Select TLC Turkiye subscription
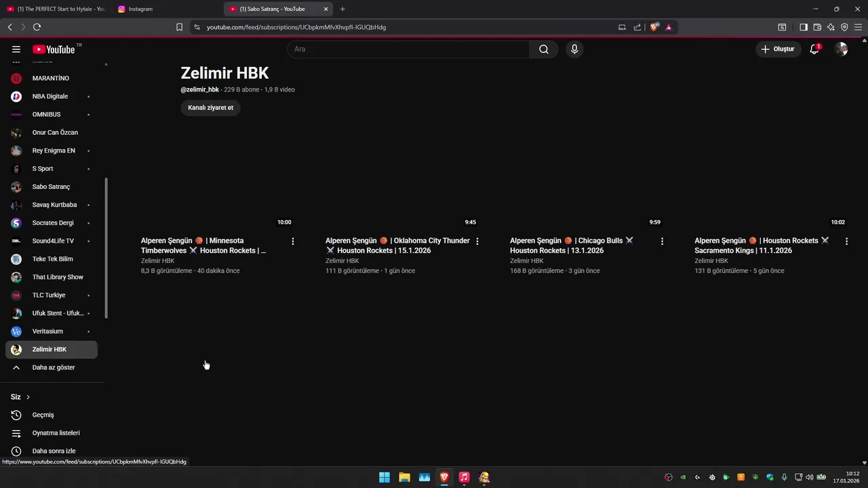 (52, 295)
